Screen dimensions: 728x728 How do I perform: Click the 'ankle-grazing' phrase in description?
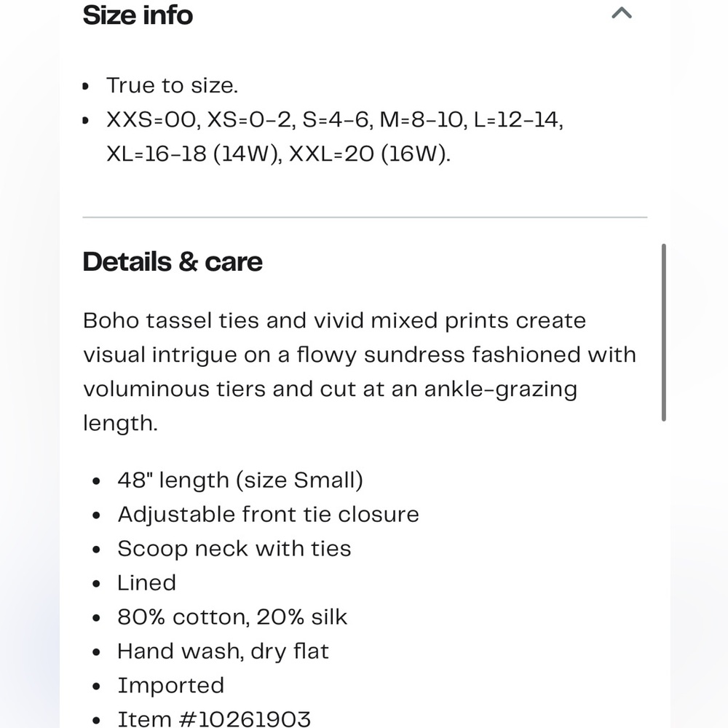501,390
